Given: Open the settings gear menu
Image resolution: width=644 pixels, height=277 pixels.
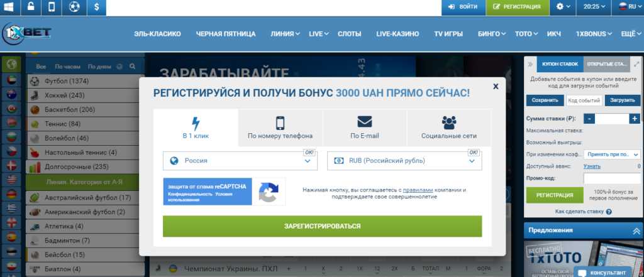Looking at the screenshot, I should pyautogui.click(x=563, y=7).
